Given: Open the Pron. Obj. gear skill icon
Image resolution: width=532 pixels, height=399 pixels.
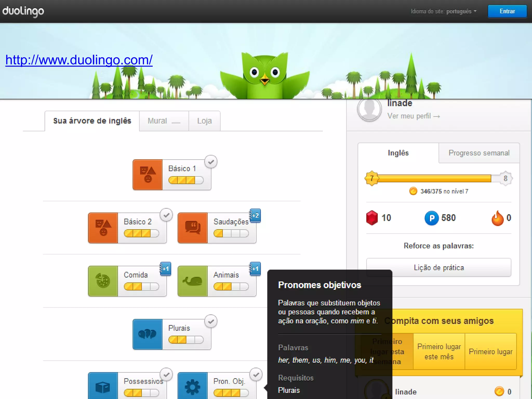Looking at the screenshot, I should (192, 386).
